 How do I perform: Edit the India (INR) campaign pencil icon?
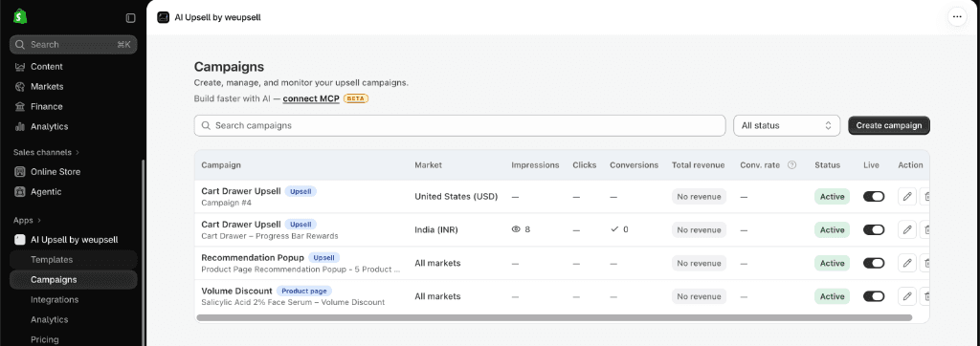click(907, 229)
